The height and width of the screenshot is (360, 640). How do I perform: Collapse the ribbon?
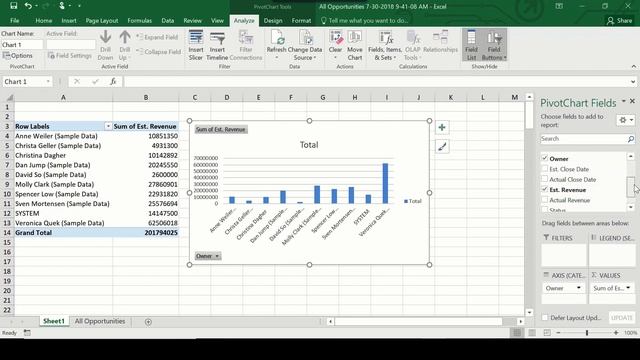pyautogui.click(x=633, y=67)
